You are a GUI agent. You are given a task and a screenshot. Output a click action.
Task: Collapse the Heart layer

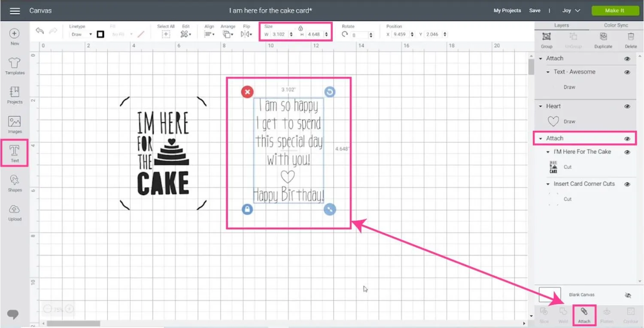click(541, 106)
